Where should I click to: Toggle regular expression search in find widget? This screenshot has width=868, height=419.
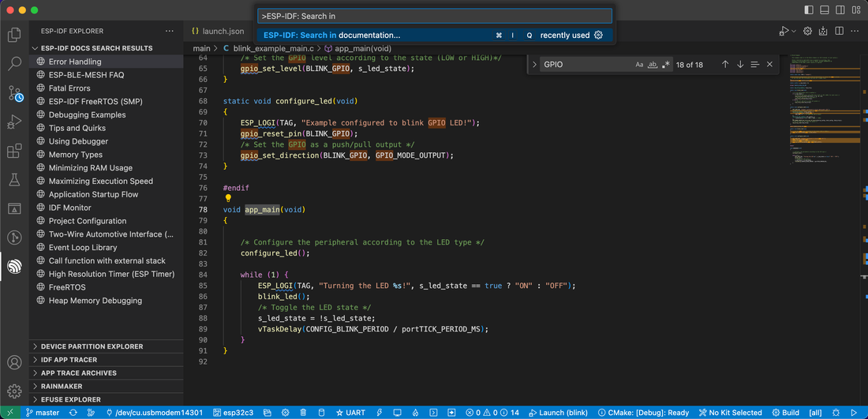tap(666, 65)
